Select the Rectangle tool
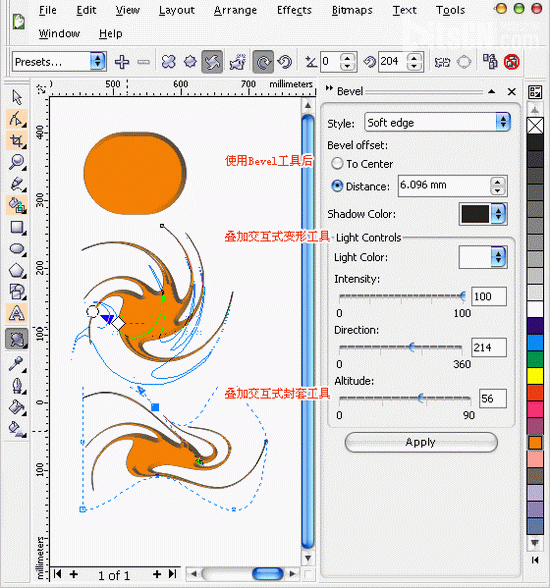 16,228
